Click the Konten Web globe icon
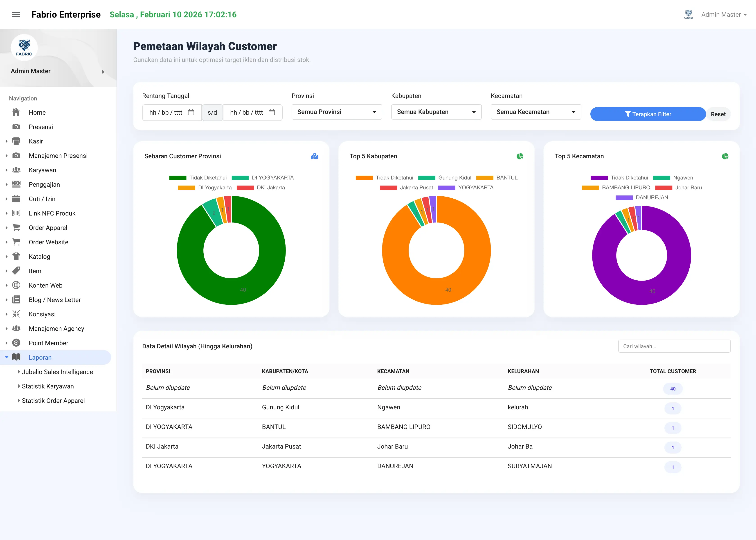The width and height of the screenshot is (756, 540). pos(16,285)
